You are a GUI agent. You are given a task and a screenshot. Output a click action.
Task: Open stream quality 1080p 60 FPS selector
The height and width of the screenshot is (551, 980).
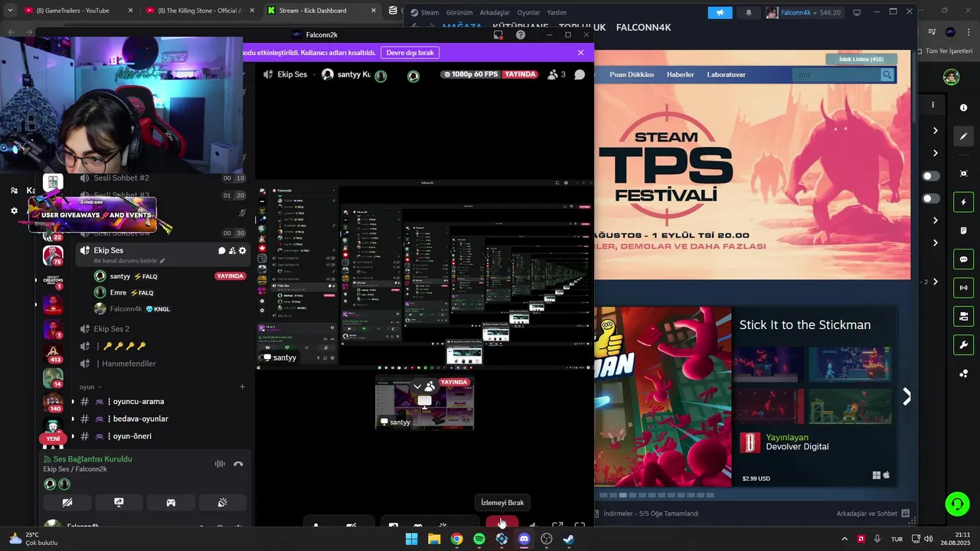(x=470, y=74)
